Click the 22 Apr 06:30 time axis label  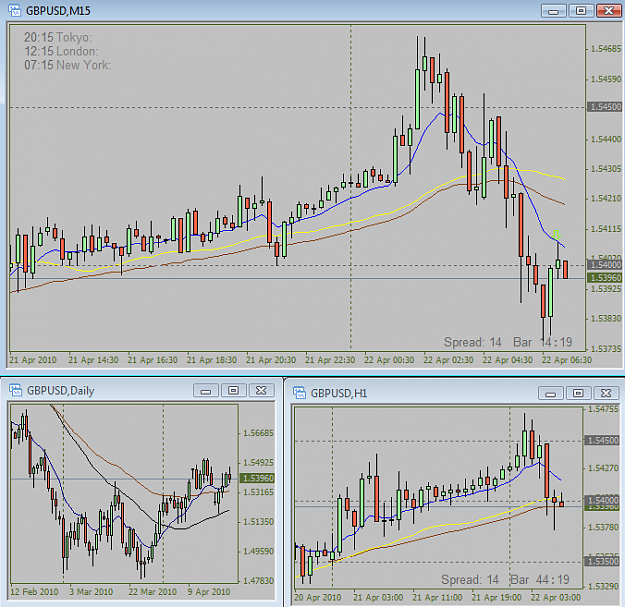[567, 360]
